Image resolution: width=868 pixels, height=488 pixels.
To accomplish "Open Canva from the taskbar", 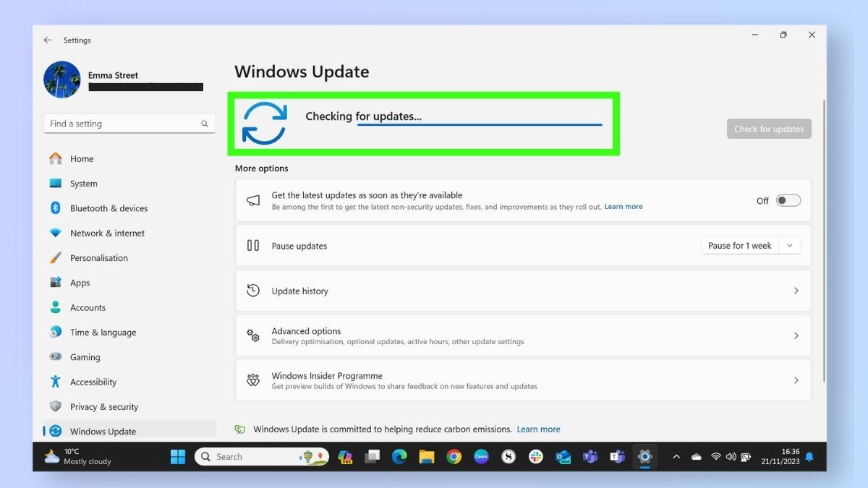I will click(481, 456).
